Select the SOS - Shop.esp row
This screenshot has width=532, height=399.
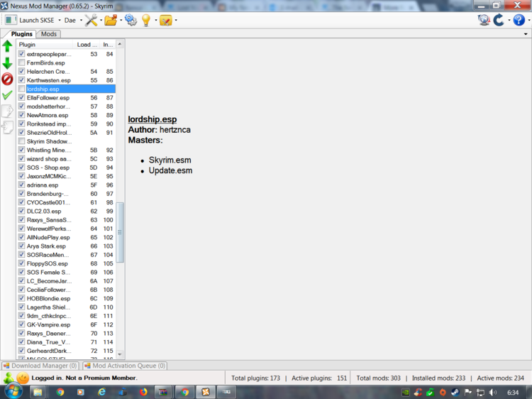tap(66, 168)
